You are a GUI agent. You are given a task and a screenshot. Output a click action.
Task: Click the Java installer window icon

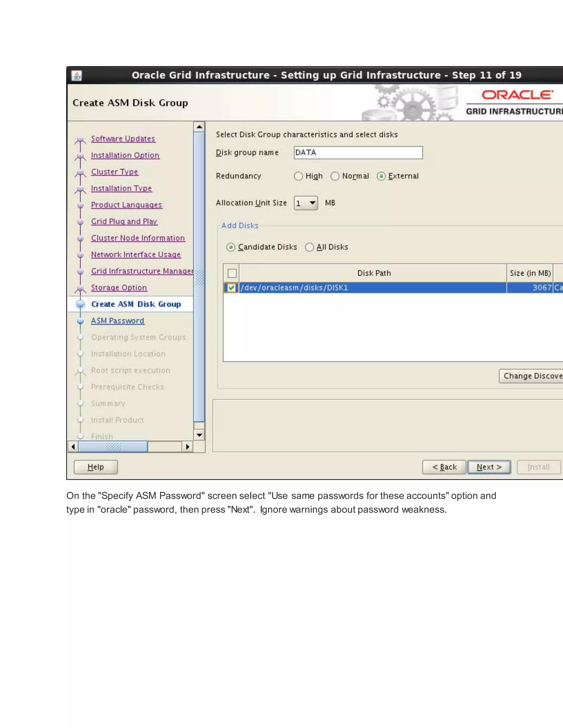[77, 76]
